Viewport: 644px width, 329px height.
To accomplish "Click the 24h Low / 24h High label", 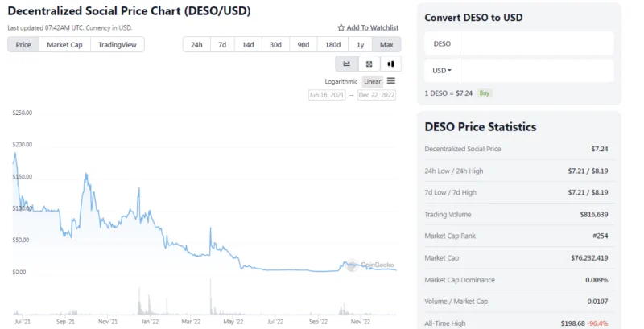I will [x=454, y=171].
